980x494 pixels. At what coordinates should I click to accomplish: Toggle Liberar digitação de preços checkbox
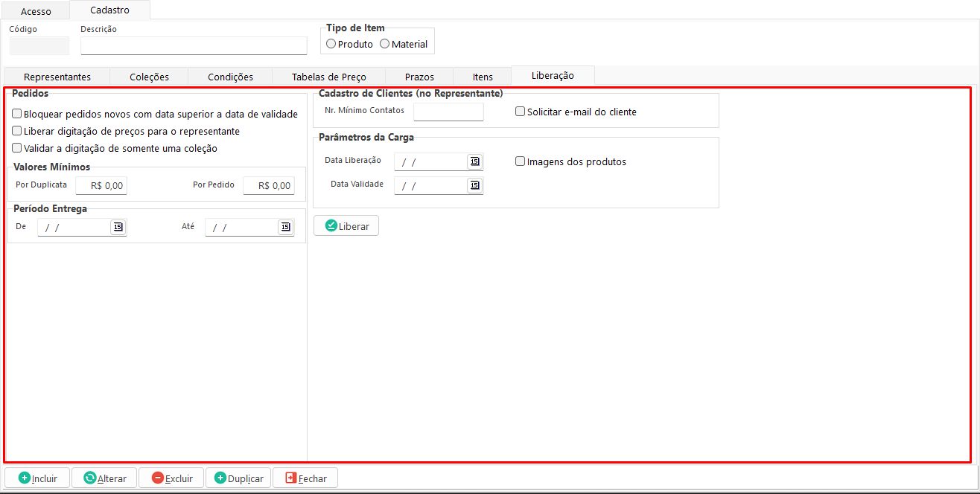click(x=17, y=131)
